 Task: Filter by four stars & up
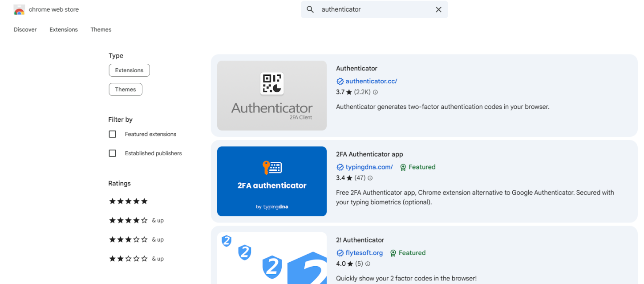[x=137, y=220]
